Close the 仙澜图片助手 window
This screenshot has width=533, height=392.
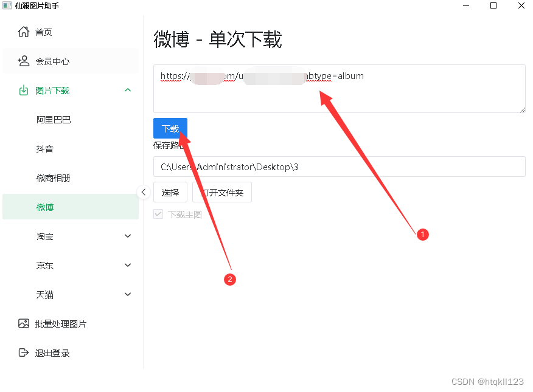[x=521, y=5]
